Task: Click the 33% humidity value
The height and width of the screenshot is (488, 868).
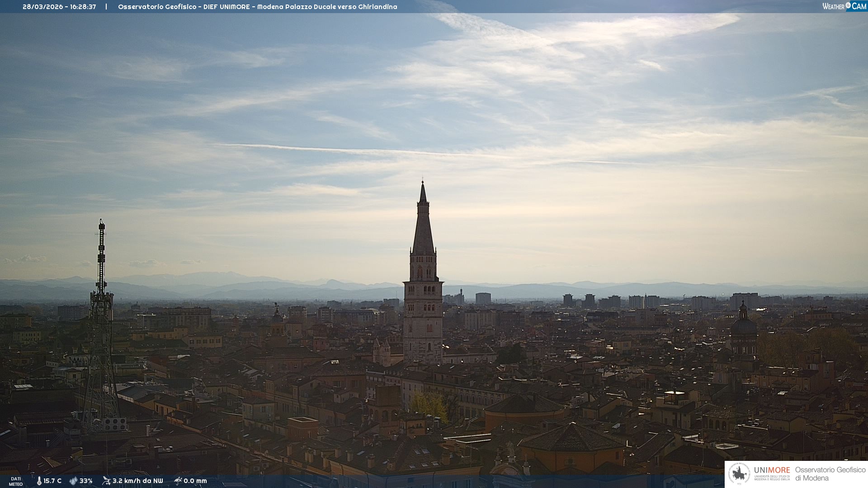Action: [86, 481]
